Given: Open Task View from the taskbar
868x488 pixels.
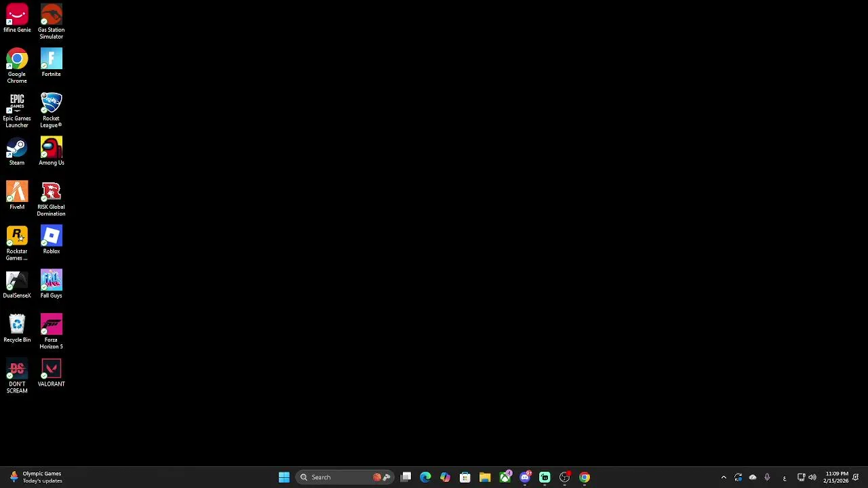Looking at the screenshot, I should tap(406, 477).
